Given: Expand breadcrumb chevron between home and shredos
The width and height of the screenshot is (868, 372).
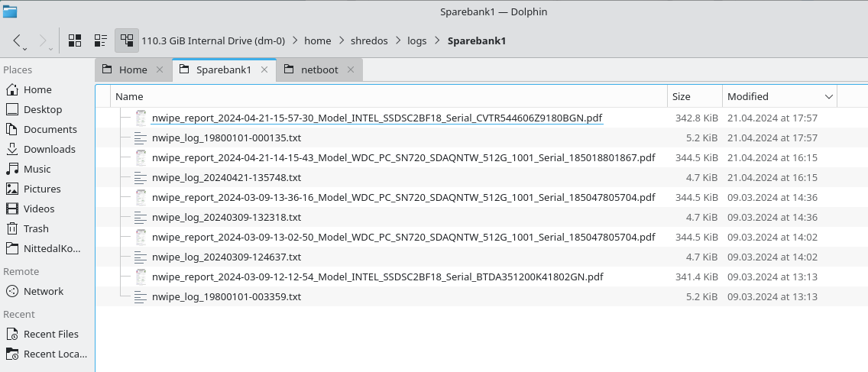Looking at the screenshot, I should coord(341,40).
